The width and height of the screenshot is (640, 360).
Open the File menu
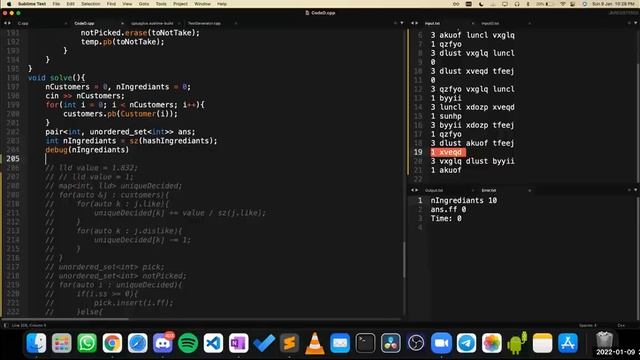point(56,4)
